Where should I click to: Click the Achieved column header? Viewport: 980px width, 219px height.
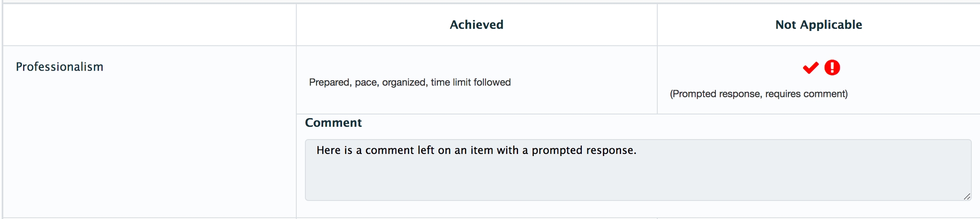pyautogui.click(x=476, y=25)
